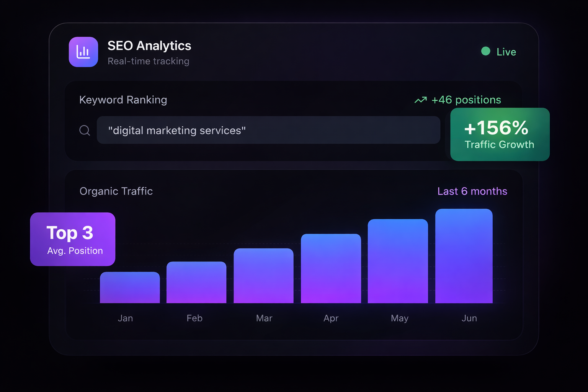Click the Live status text
The width and height of the screenshot is (588, 392).
pos(506,52)
